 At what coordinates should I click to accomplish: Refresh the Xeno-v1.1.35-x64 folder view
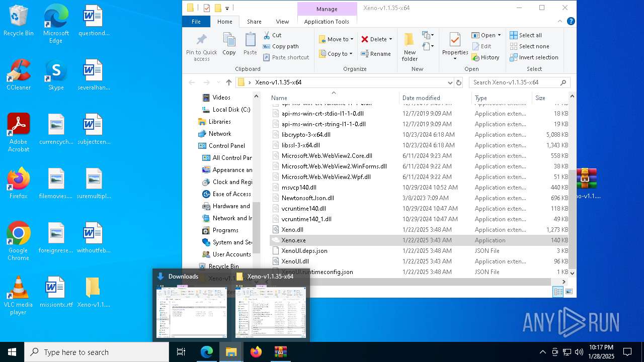click(x=458, y=82)
